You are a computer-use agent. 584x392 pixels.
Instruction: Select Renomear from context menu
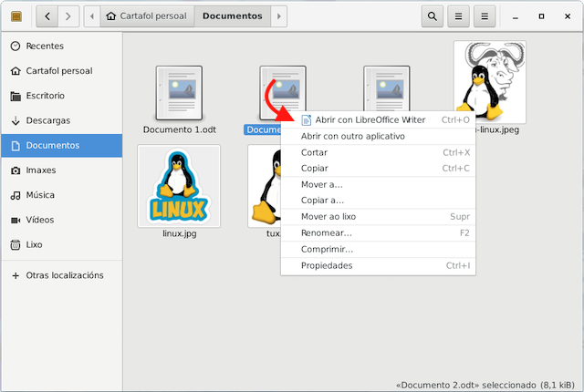(326, 233)
